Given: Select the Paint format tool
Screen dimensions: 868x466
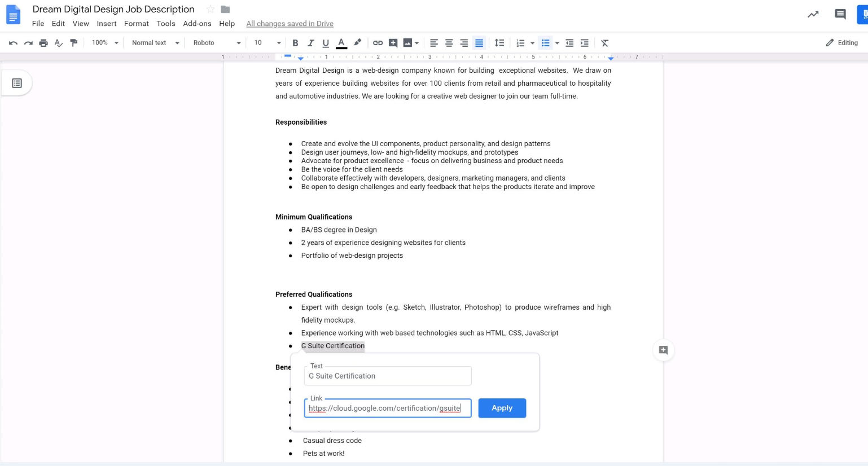Looking at the screenshot, I should pos(74,43).
